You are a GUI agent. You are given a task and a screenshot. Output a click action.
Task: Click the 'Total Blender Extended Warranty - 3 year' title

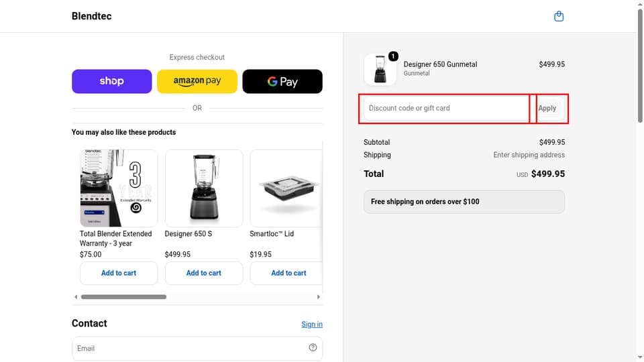[116, 239]
